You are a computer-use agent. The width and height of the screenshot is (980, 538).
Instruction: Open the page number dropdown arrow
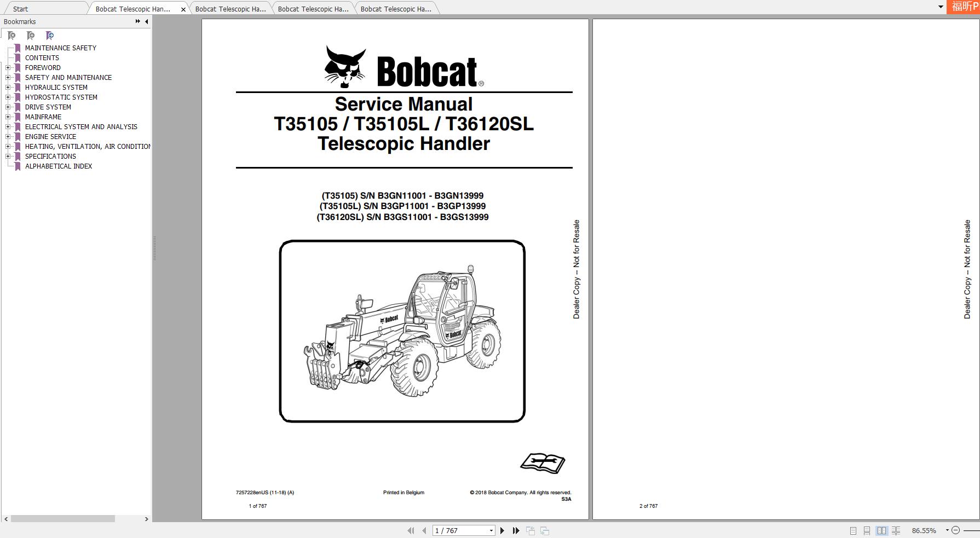pyautogui.click(x=490, y=530)
